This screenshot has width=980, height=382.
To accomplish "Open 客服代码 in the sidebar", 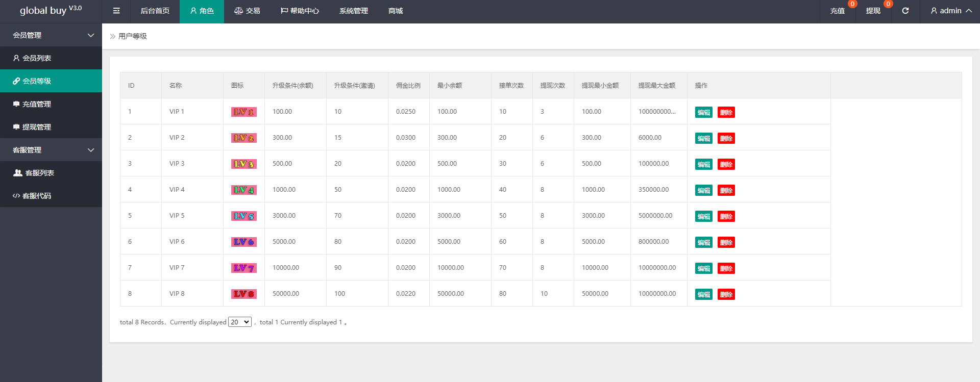I will 51,196.
